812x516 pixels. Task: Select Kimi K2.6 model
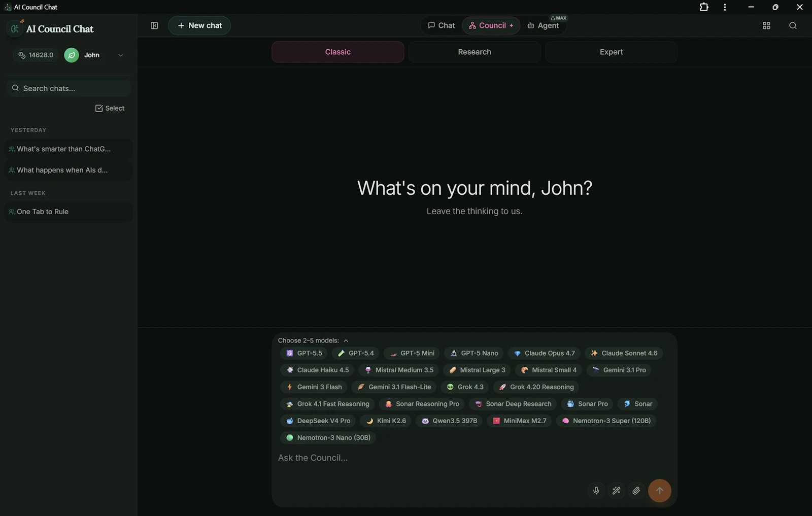[x=386, y=421]
